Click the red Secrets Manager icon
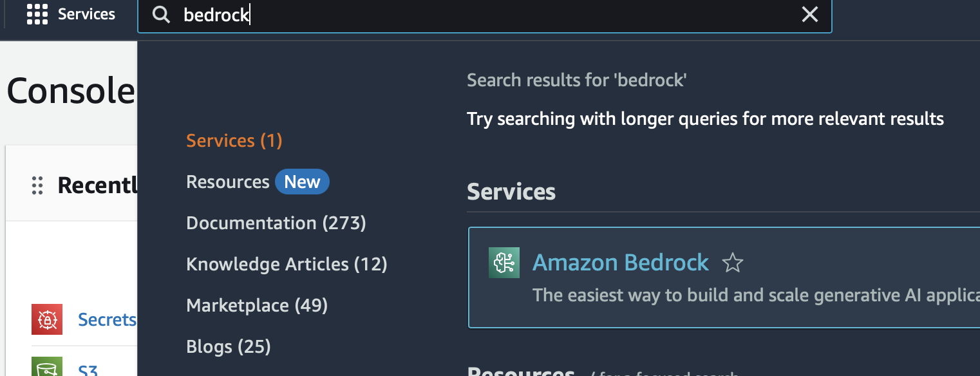This screenshot has width=980, height=376. (47, 319)
